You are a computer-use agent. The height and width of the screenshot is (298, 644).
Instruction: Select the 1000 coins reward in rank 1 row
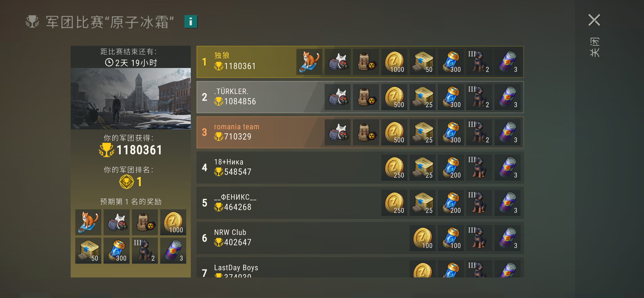394,62
